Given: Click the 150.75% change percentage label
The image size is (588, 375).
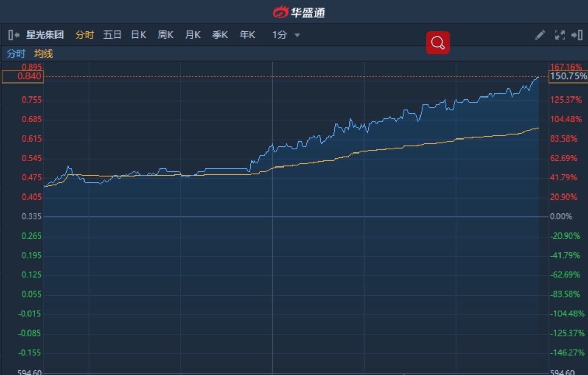Looking at the screenshot, I should (x=568, y=76).
